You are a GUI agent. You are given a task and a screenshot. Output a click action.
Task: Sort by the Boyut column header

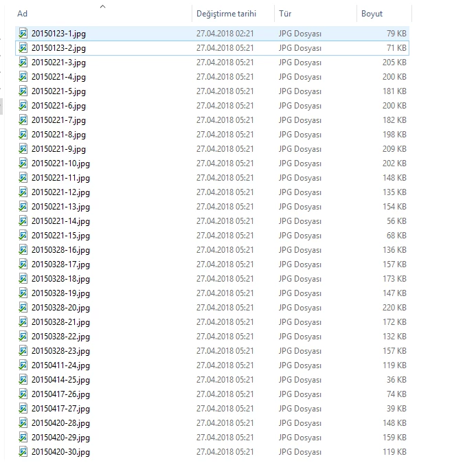tap(372, 14)
